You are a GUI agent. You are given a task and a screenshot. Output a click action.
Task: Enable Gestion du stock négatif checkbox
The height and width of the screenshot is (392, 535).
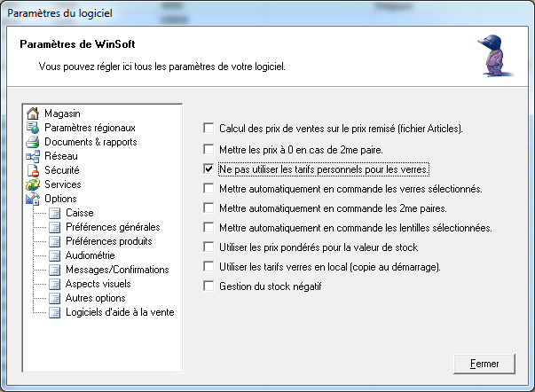(208, 286)
